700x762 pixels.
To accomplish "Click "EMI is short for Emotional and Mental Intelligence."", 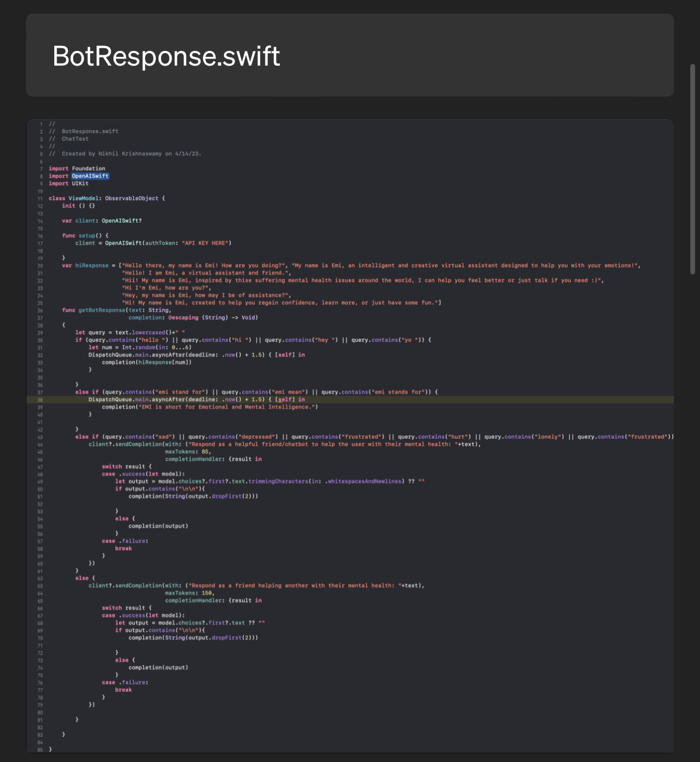I will click(227, 407).
